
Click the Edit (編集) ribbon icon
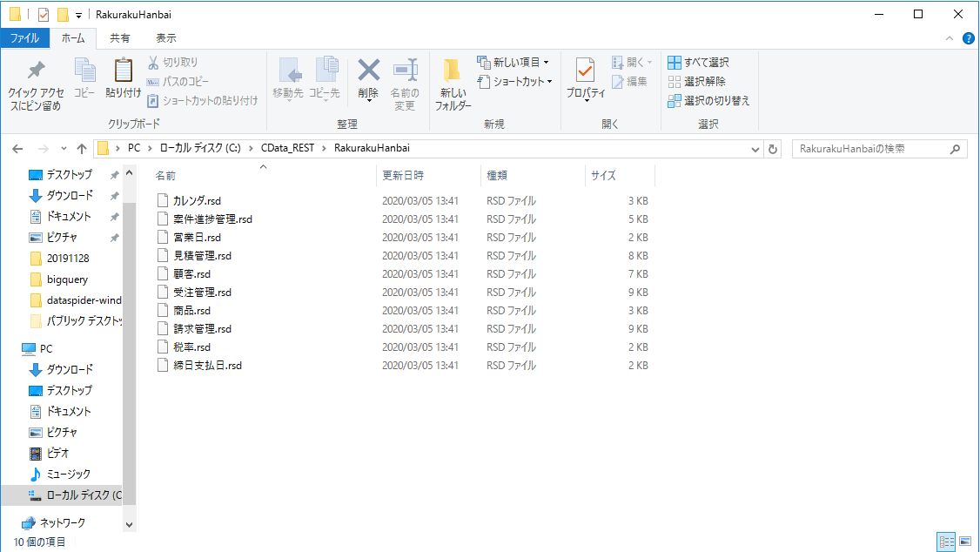(x=630, y=82)
